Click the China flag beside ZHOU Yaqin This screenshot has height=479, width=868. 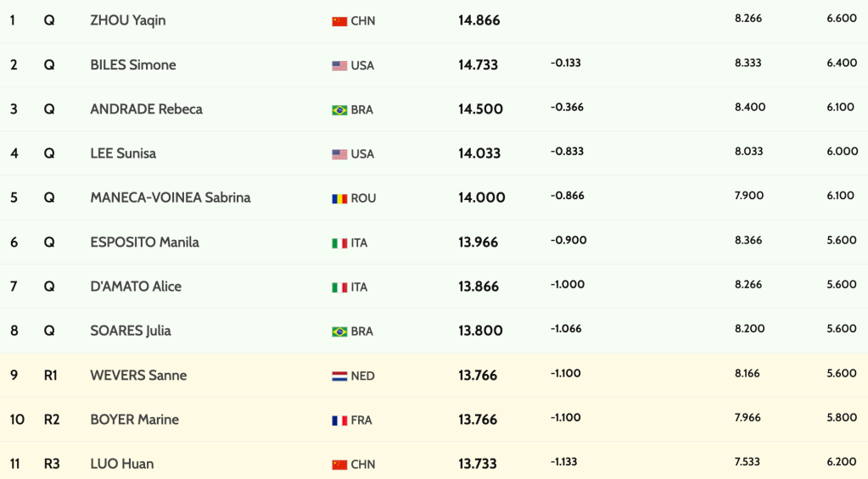click(339, 21)
